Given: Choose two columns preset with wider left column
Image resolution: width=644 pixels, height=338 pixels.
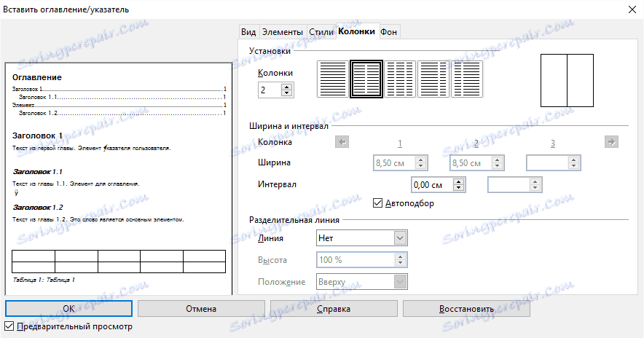Looking at the screenshot, I should tap(433, 79).
